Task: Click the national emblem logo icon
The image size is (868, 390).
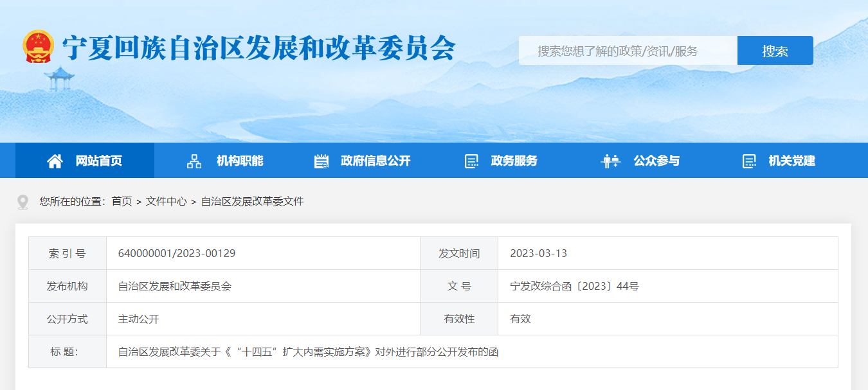Action: pos(39,47)
